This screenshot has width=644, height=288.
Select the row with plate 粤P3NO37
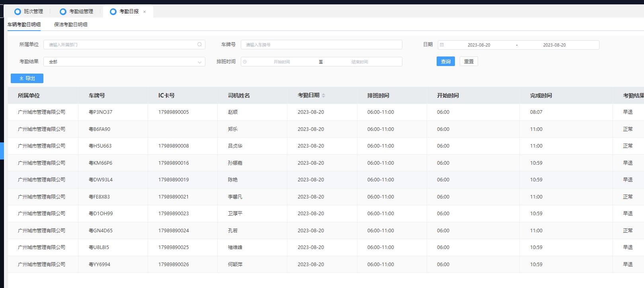click(x=100, y=112)
